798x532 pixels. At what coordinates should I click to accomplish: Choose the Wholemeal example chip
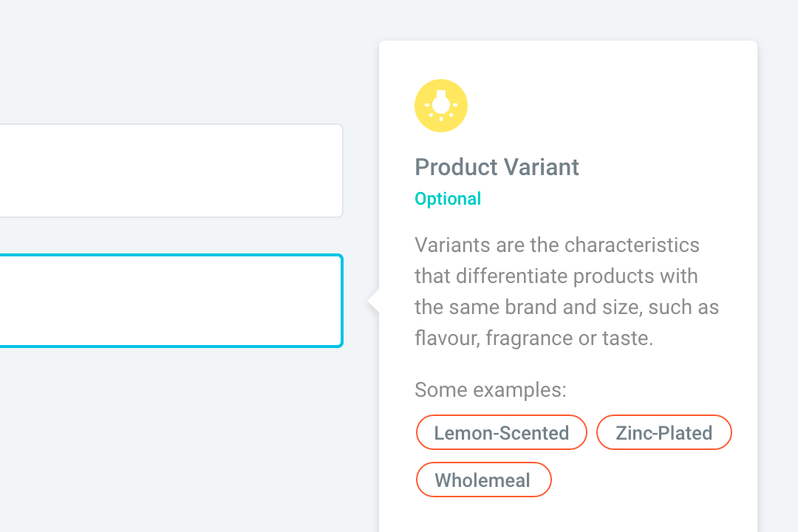[483, 480]
